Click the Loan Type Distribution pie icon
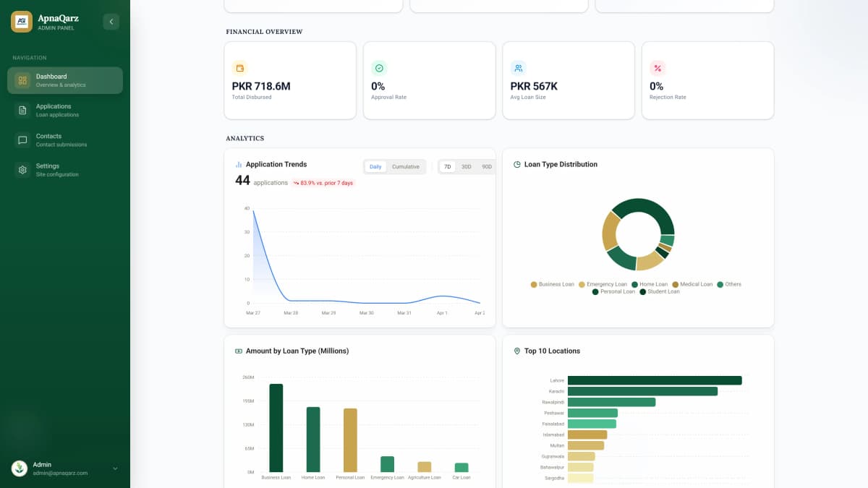 click(x=517, y=164)
